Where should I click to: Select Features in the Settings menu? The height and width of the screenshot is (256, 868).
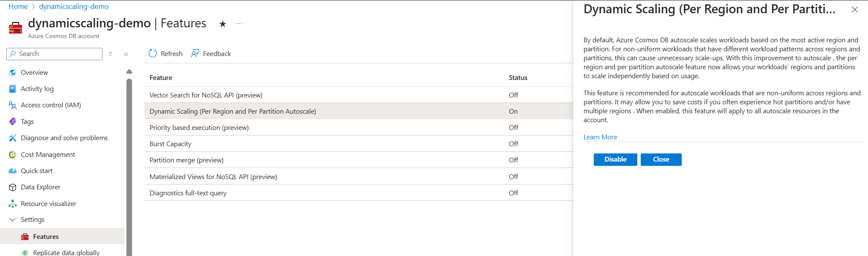pyautogui.click(x=46, y=237)
